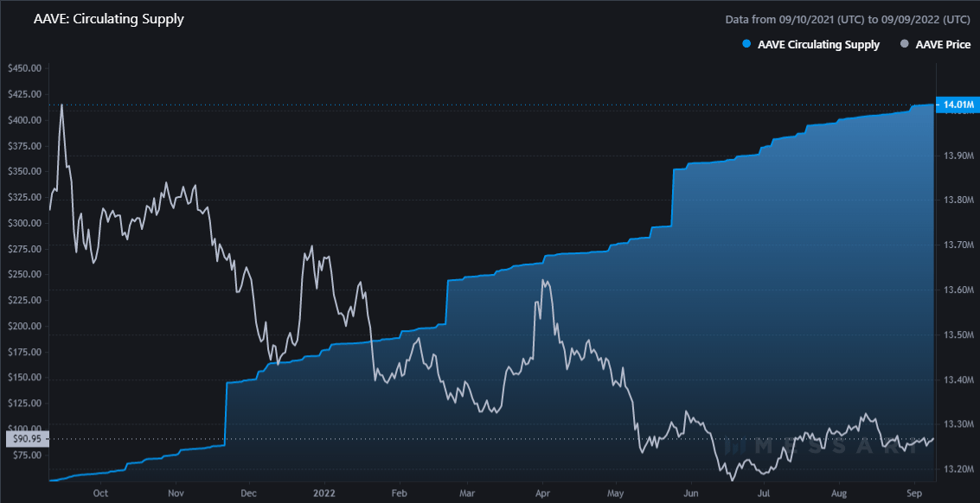Click the Oct label on time axis
The height and width of the screenshot is (503, 980).
pos(100,493)
